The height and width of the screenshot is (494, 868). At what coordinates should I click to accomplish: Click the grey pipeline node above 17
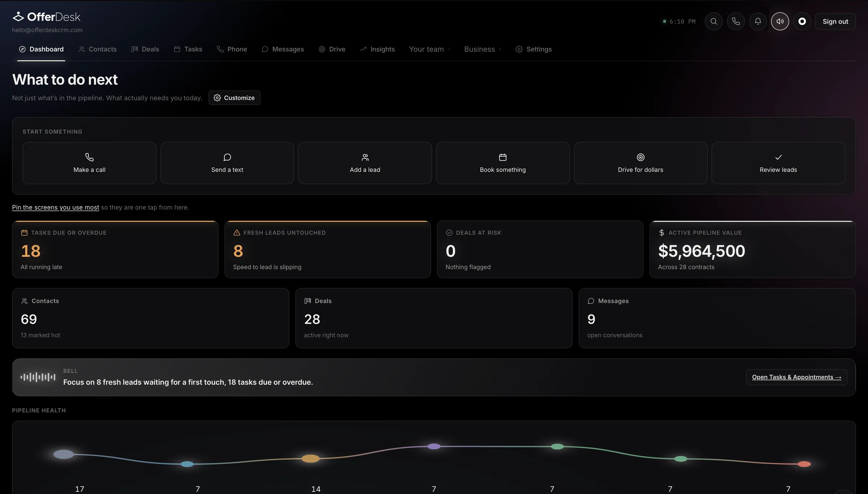[x=64, y=454]
